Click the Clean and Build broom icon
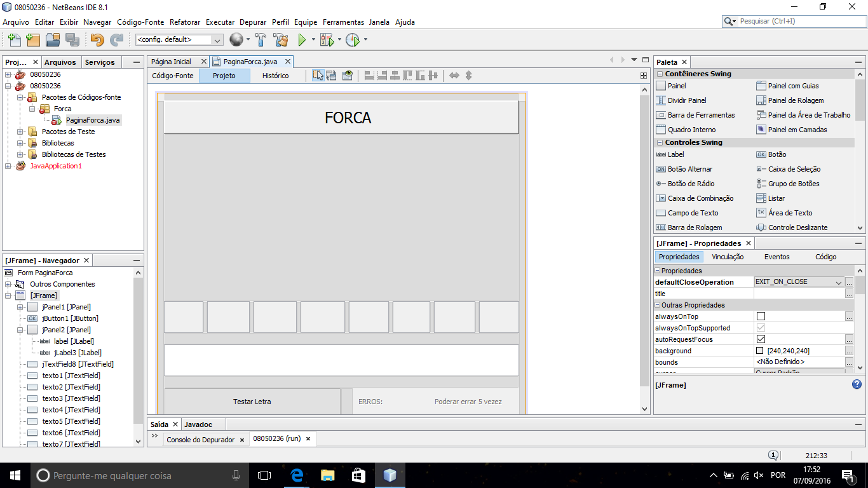Image resolution: width=868 pixels, height=488 pixels. (281, 39)
